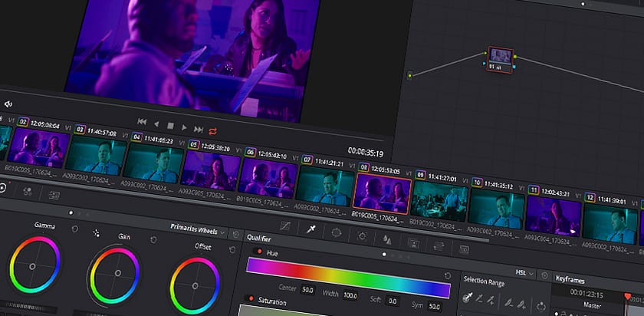The image size is (644, 316).
Task: Open the HSL qualifier mode dropdown
Action: (524, 272)
